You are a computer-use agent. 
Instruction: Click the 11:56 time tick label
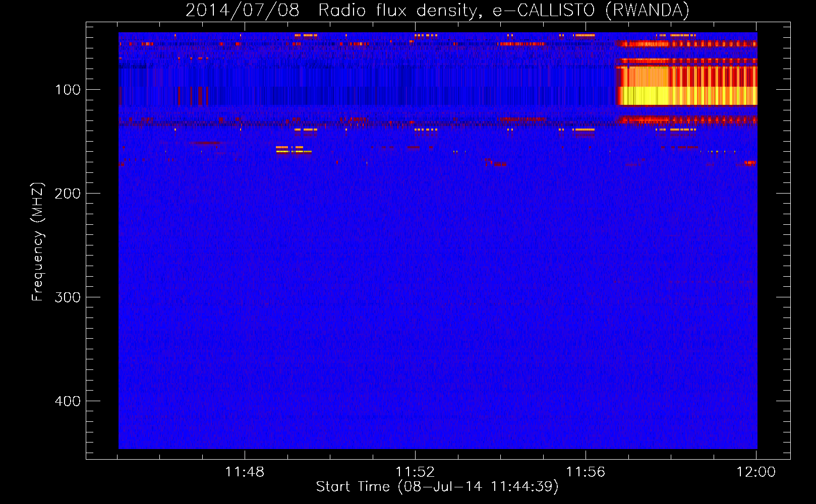click(x=586, y=472)
